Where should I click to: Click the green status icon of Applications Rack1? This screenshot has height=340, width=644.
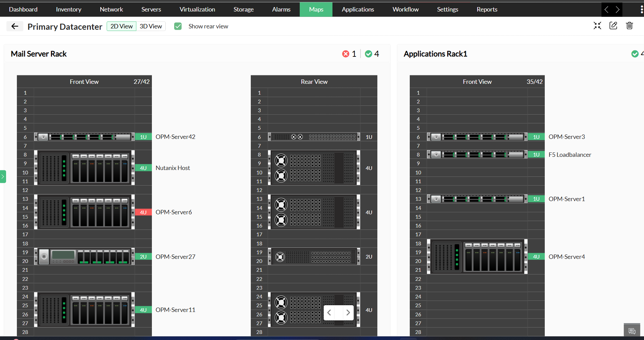[635, 54]
